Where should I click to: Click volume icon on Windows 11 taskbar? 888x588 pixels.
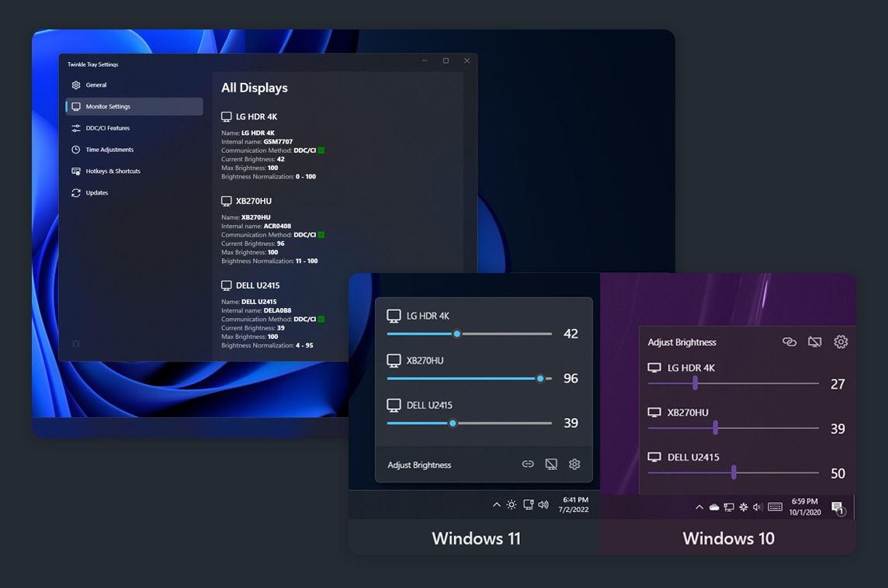click(543, 504)
